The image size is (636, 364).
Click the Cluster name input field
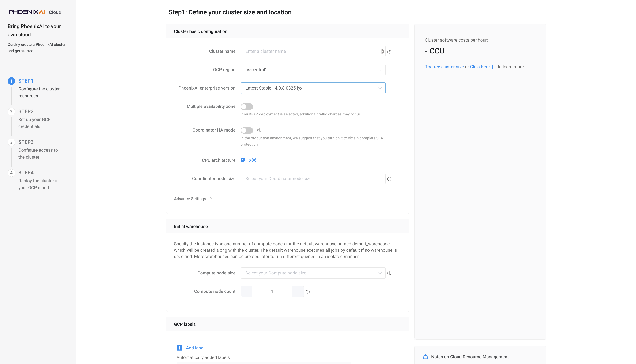(313, 51)
